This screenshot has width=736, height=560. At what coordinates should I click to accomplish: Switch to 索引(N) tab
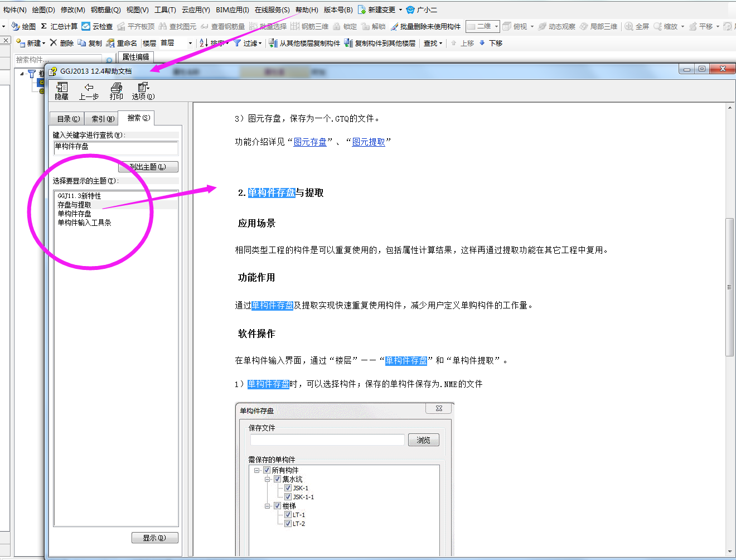point(103,119)
